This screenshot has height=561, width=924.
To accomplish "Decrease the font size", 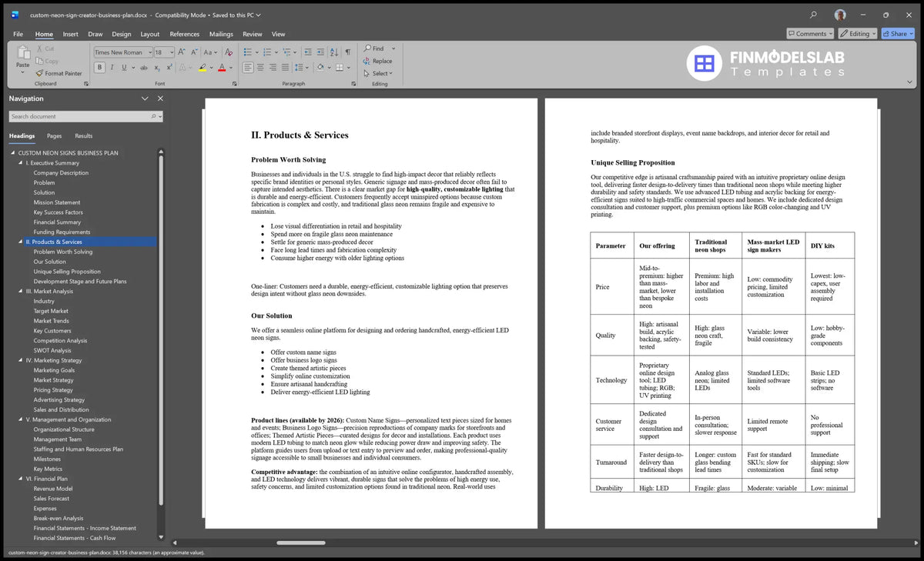I will (x=194, y=52).
